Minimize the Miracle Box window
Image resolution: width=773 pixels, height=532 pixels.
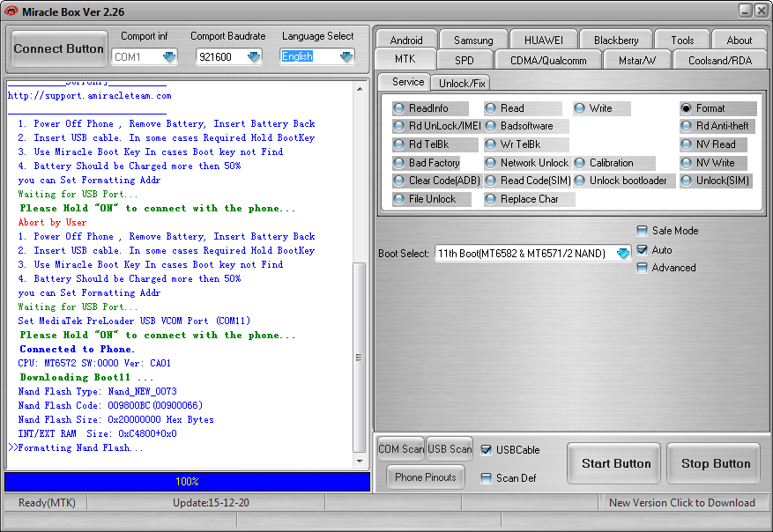pos(746,11)
